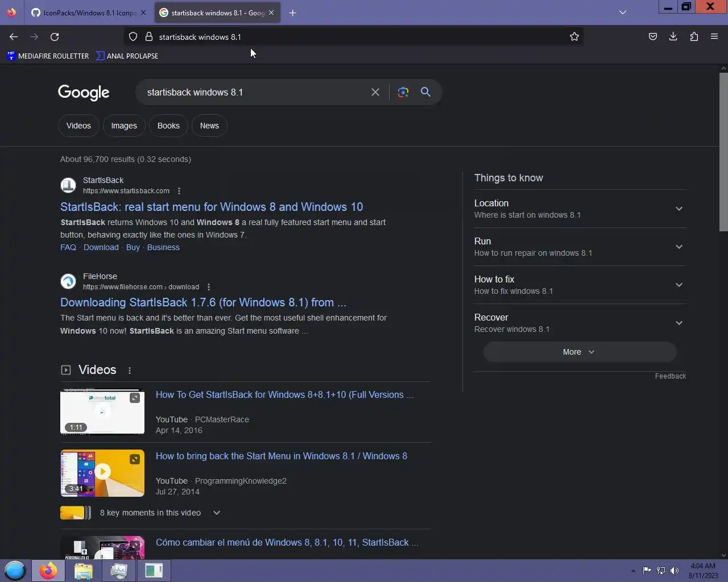Open the FAQ sitelink

pos(68,247)
